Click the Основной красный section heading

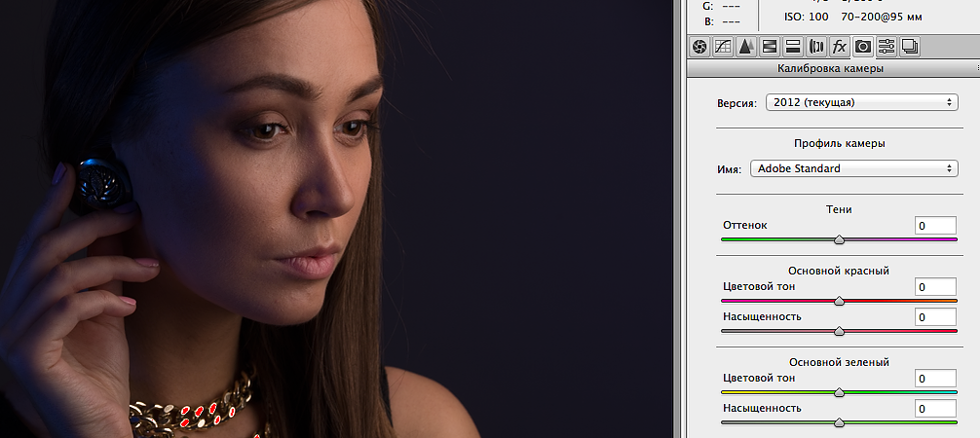[x=839, y=271]
